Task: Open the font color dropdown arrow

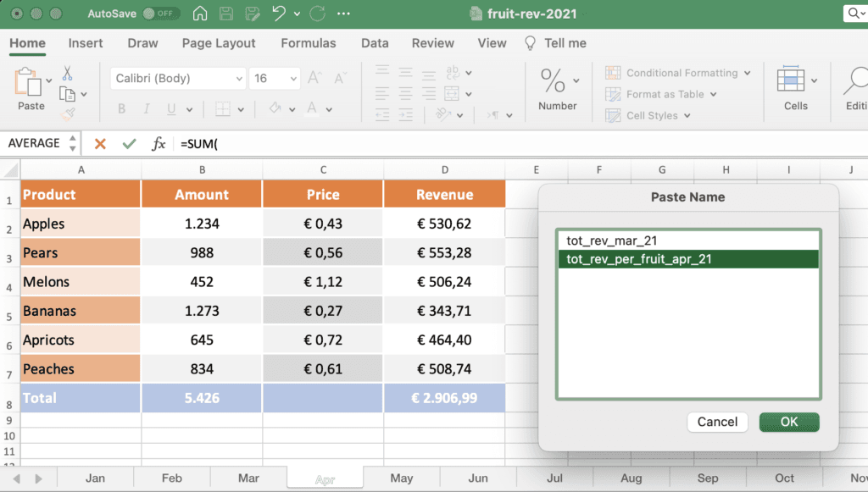Action: [329, 109]
